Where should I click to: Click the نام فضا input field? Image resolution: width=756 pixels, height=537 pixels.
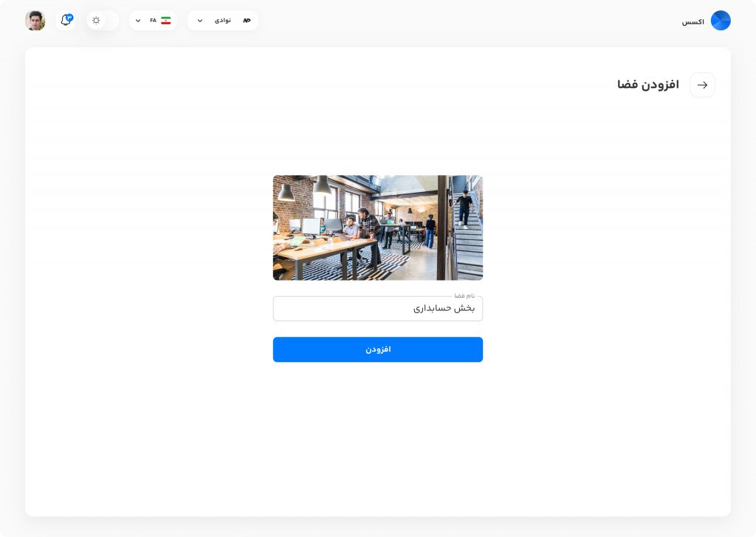click(x=377, y=308)
